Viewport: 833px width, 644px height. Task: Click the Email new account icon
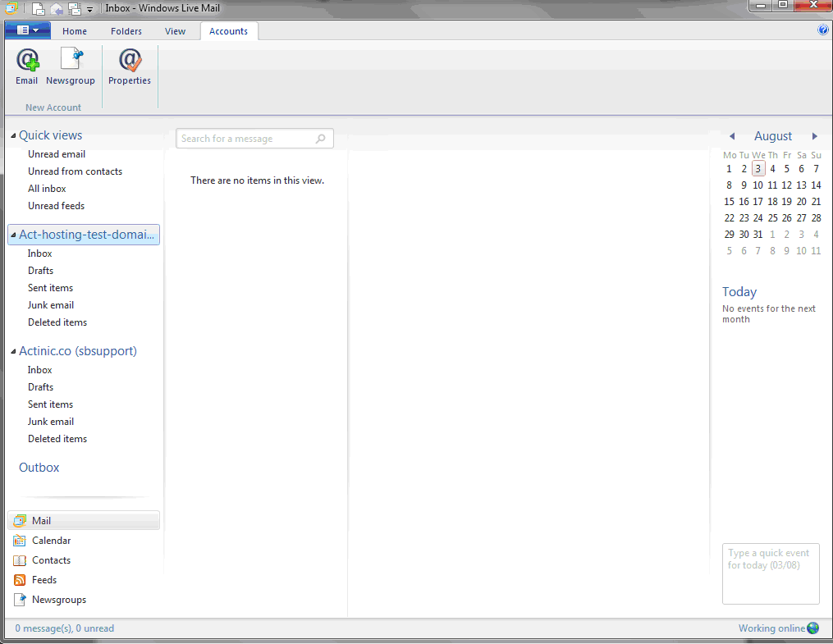point(27,66)
